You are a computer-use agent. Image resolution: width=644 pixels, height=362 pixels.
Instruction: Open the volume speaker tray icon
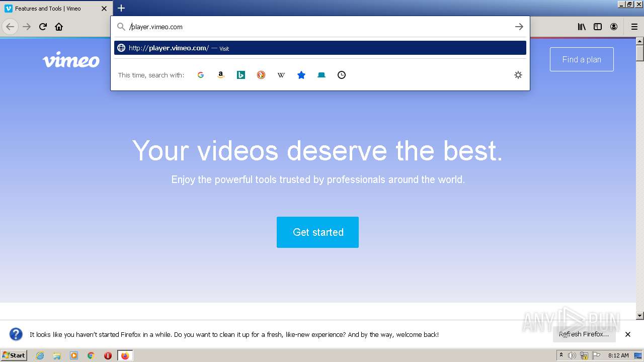(572, 355)
